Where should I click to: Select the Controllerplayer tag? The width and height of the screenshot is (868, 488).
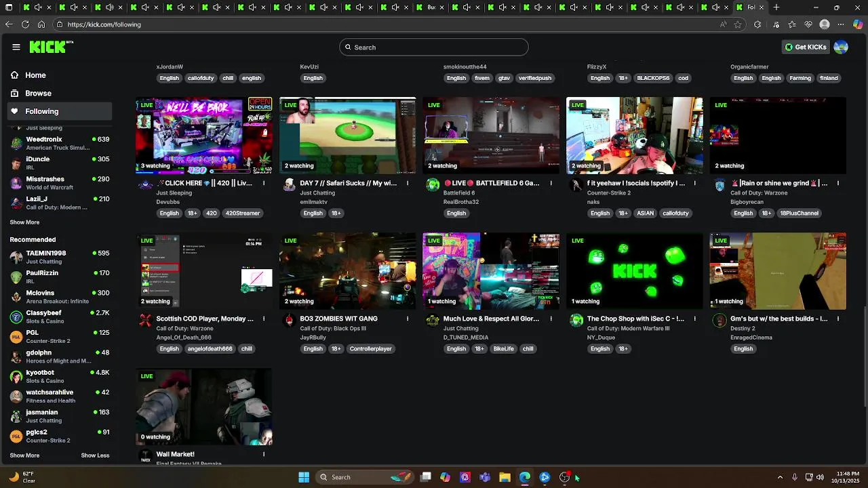[371, 348]
